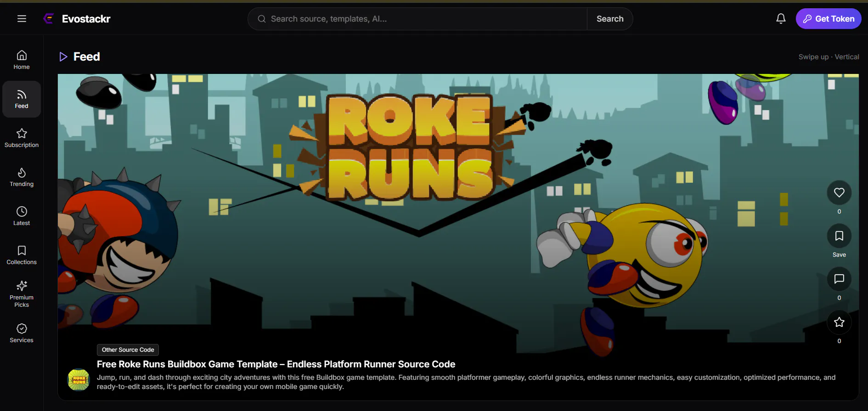Click the Get Token button
Image resolution: width=868 pixels, height=411 pixels.
click(829, 19)
